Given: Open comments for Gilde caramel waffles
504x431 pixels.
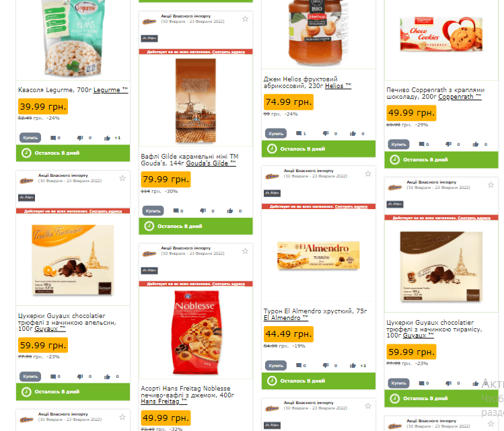Looking at the screenshot, I should pos(176,211).
